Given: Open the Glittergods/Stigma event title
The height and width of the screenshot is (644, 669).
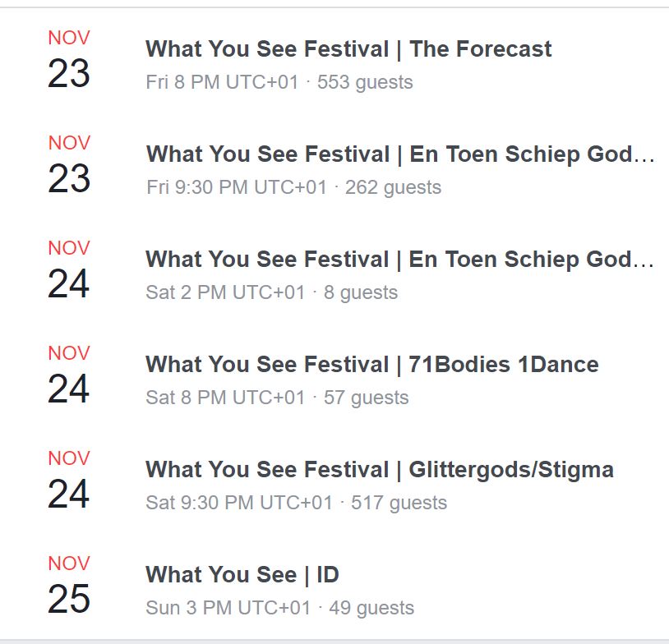Looking at the screenshot, I should pyautogui.click(x=380, y=470).
